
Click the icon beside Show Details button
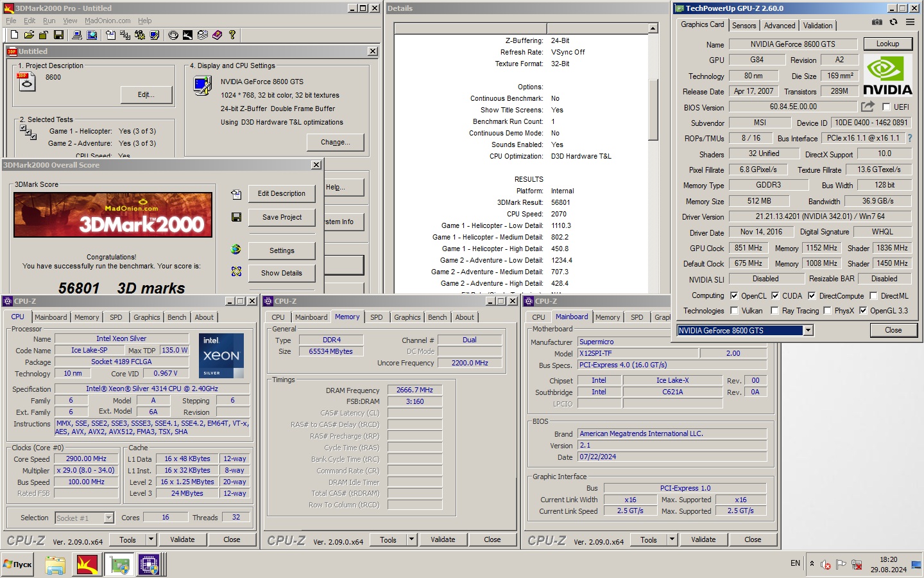(236, 272)
